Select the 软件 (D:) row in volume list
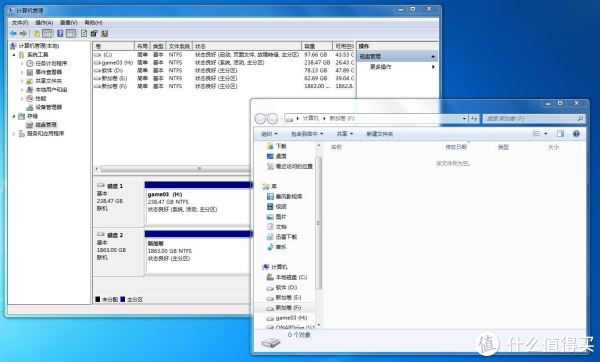600x362 pixels. [223, 71]
